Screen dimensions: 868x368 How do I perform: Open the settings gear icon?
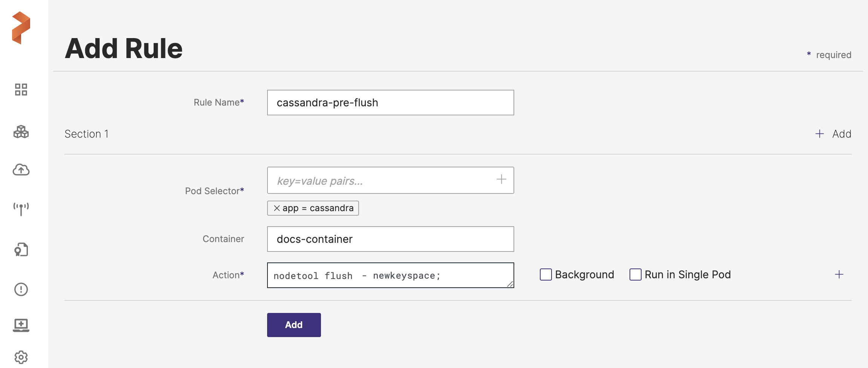21,357
